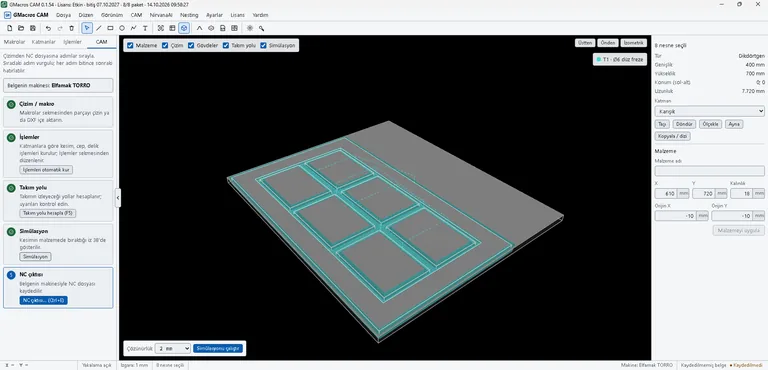Collapse the left panel with the chevron handle

pos(118,198)
